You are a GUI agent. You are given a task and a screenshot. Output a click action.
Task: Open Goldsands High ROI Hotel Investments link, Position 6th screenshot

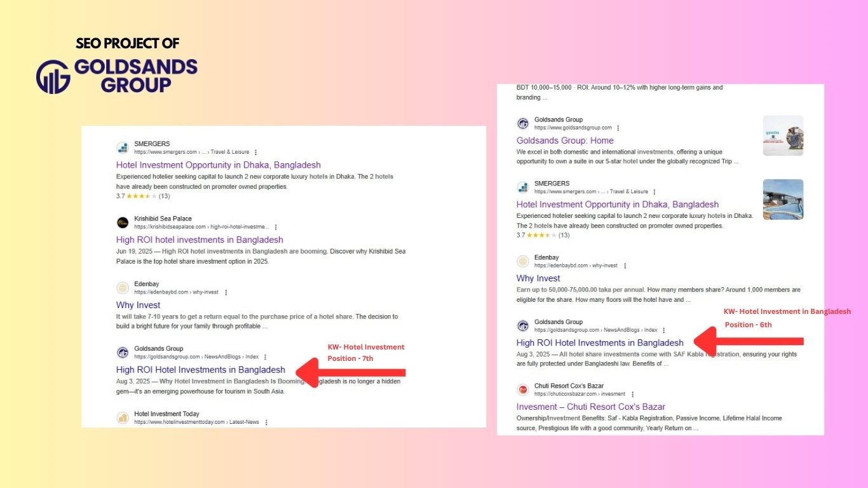tap(600, 343)
